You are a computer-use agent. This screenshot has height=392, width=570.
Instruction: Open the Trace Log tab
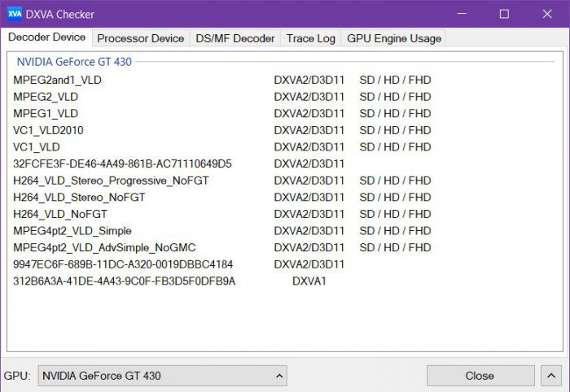(x=311, y=38)
